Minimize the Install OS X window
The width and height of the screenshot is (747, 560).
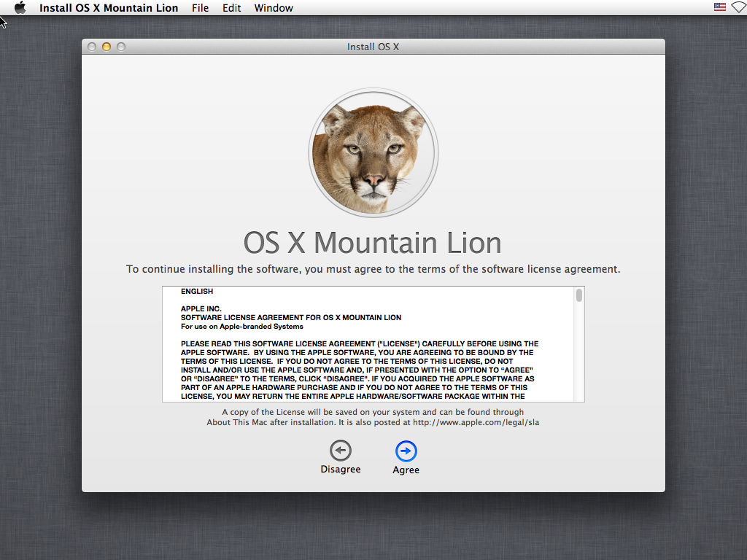(x=107, y=47)
